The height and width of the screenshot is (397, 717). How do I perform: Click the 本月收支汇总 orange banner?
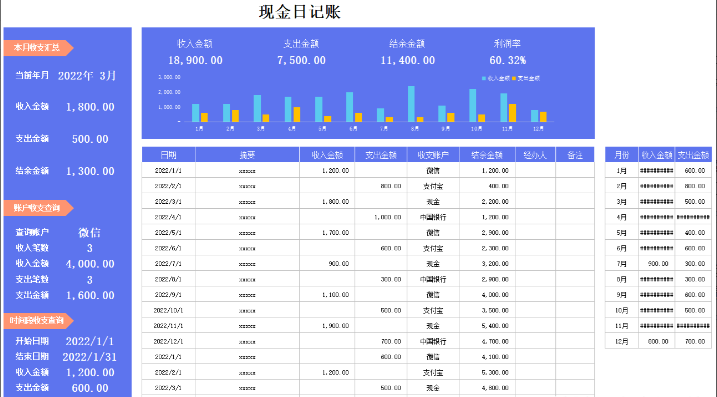coord(38,48)
